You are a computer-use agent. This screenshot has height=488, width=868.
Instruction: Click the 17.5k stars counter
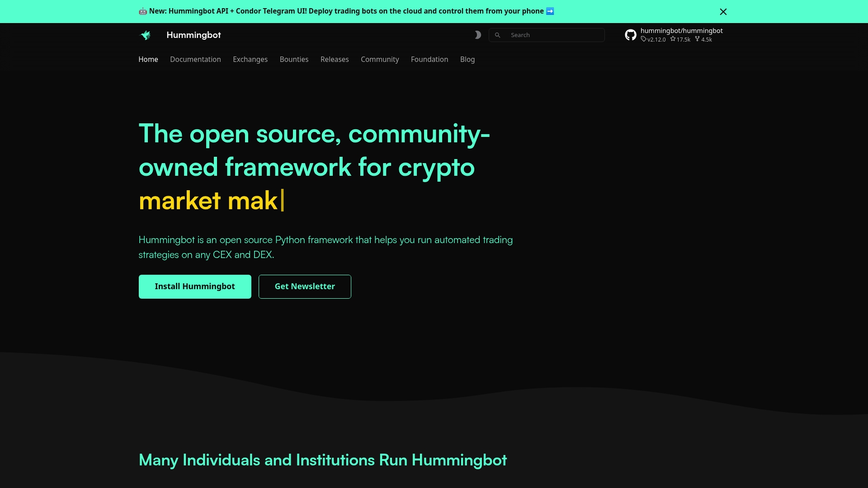pyautogui.click(x=680, y=39)
